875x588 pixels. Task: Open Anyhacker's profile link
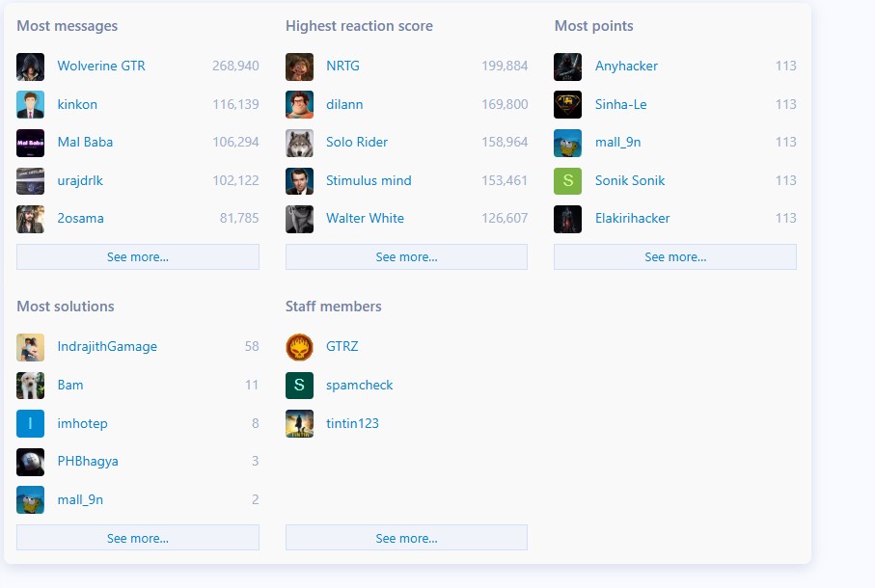click(x=626, y=66)
